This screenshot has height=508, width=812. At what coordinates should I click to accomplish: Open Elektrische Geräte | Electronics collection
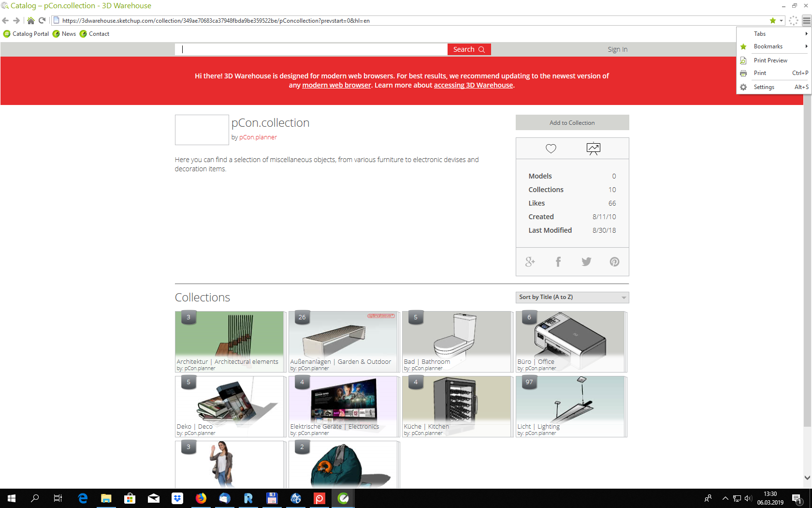coord(343,406)
